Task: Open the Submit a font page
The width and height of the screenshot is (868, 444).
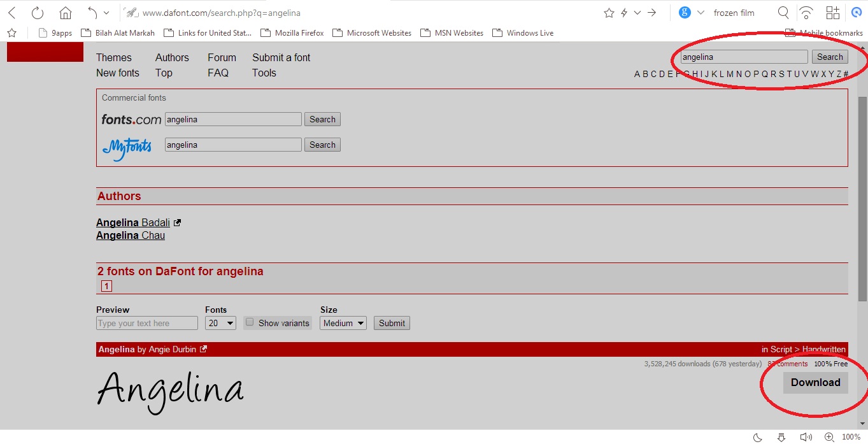Action: click(281, 57)
